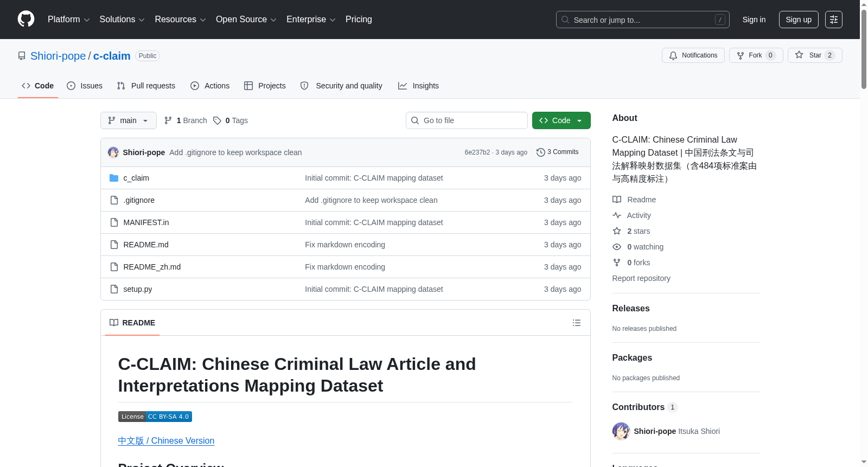Open the Packages heading link

632,357
